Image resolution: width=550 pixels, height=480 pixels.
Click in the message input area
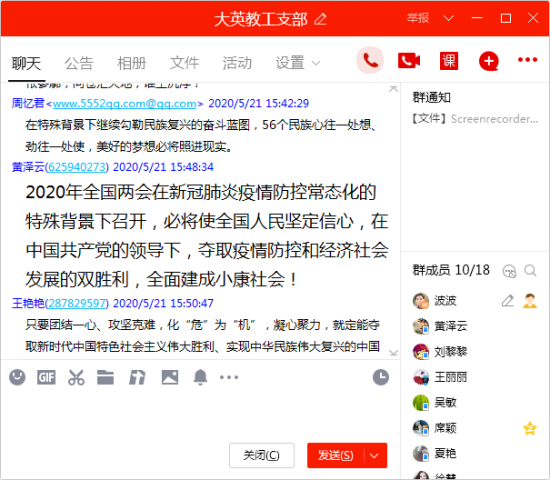200,414
